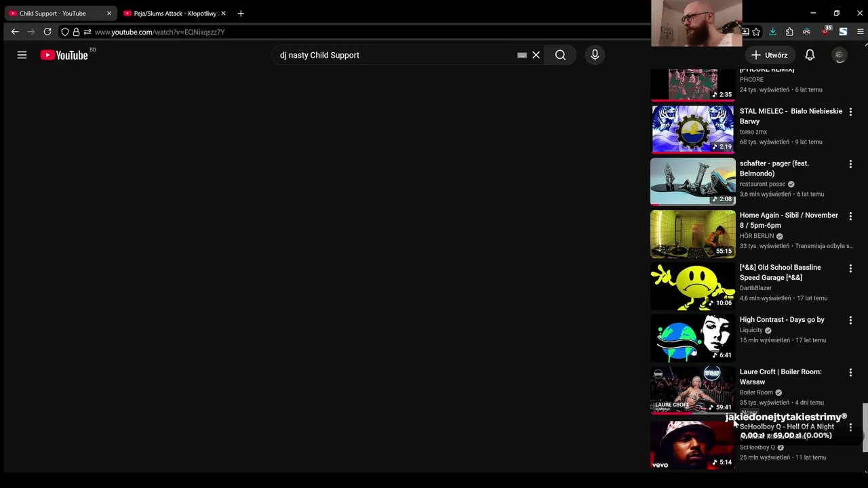Open title schafter - pager (feat. Belmondo)
The width and height of the screenshot is (868, 488).
pos(774,168)
